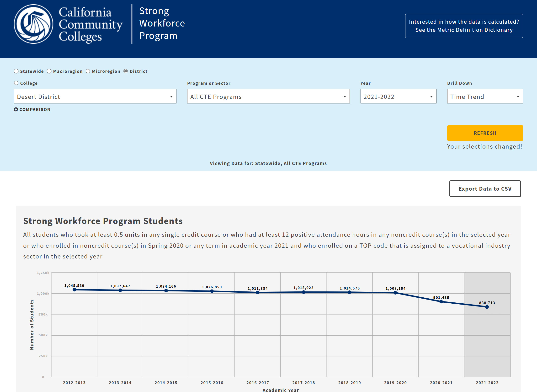Click the 500k y-axis label
Screen dimensions: 537x392
[x=43, y=335]
